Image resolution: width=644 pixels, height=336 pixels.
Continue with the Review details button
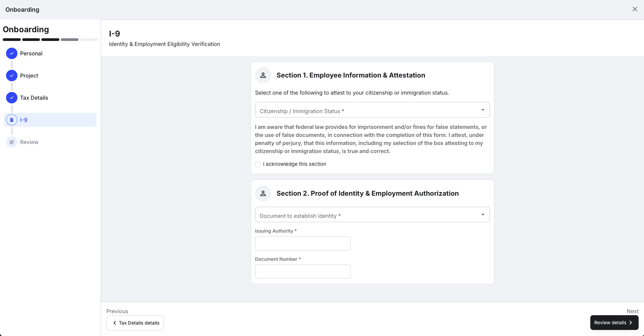point(614,323)
